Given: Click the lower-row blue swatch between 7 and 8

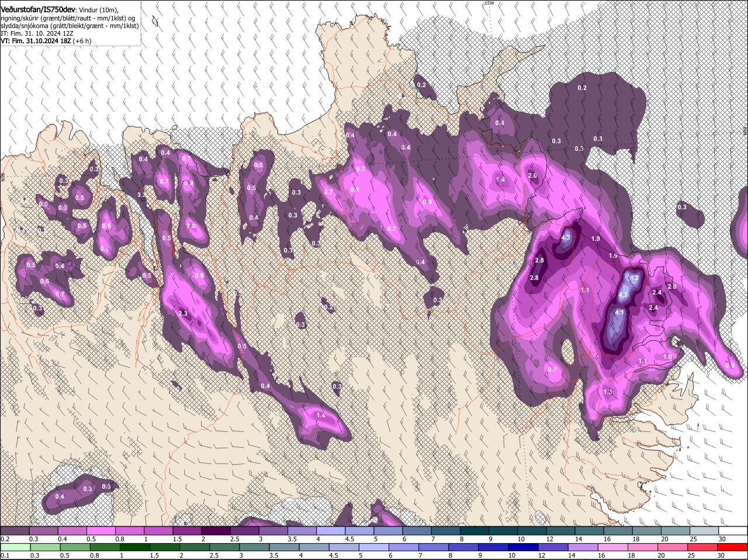Looking at the screenshot, I should [434, 548].
